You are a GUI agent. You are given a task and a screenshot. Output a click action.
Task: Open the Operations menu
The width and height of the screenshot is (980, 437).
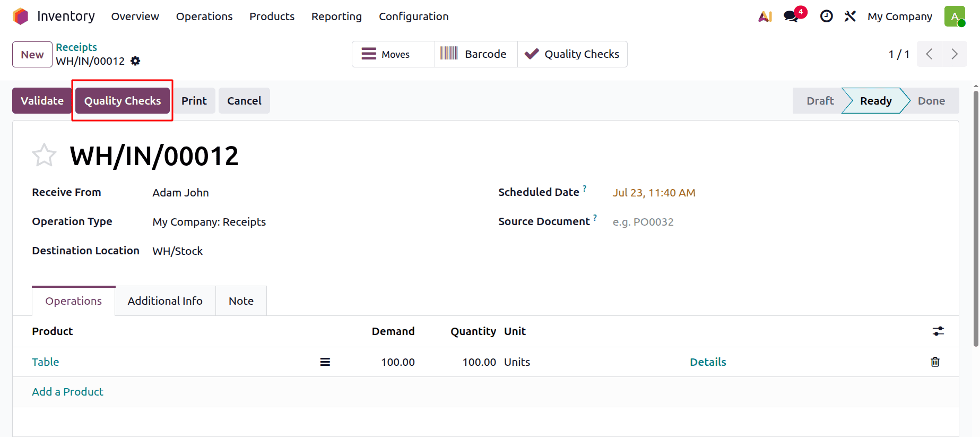coord(204,16)
